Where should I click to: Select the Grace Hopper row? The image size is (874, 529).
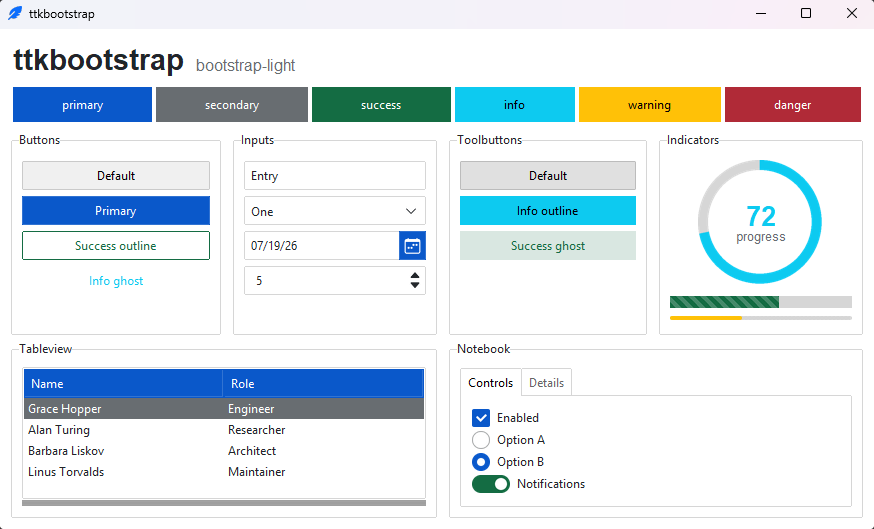[224, 409]
